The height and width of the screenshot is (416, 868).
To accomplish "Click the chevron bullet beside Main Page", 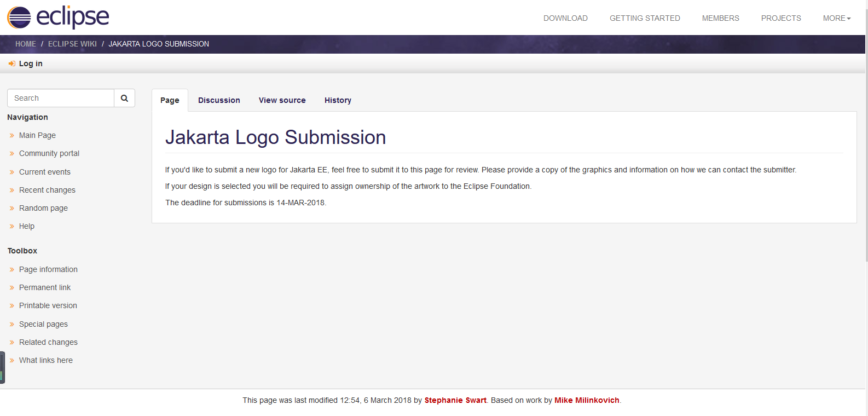I will [x=11, y=136].
